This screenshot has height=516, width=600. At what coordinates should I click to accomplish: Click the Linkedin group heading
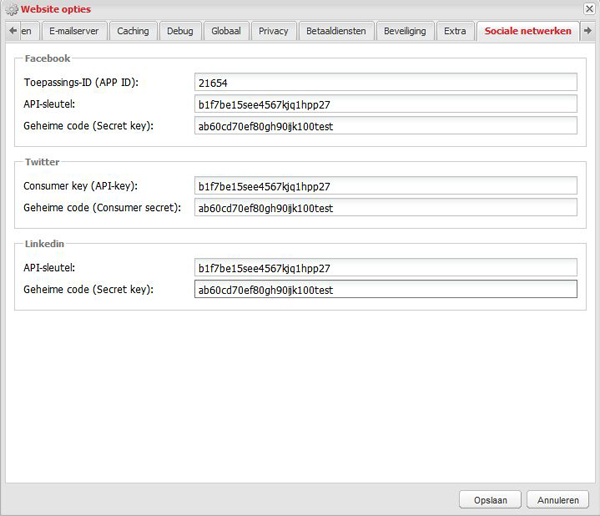(44, 244)
